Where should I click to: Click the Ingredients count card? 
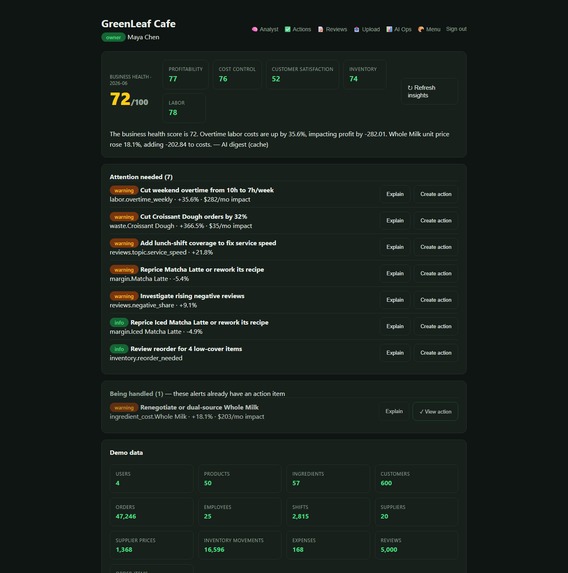328,478
